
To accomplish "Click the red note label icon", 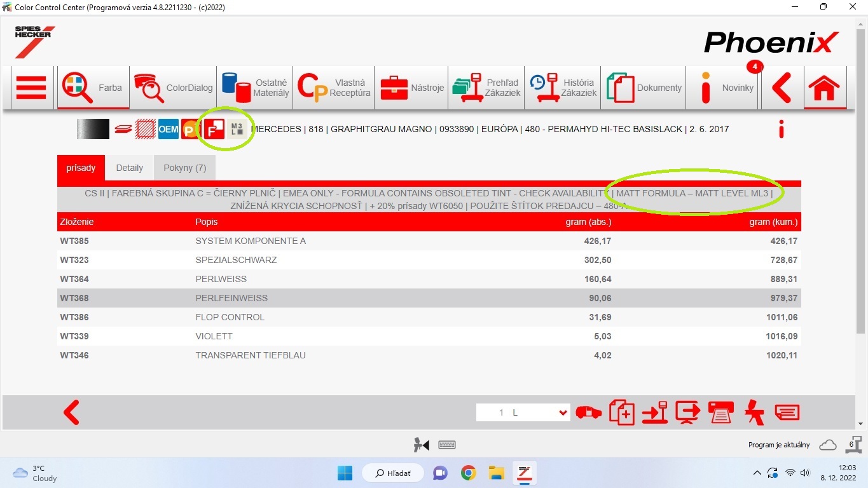I will point(787,412).
